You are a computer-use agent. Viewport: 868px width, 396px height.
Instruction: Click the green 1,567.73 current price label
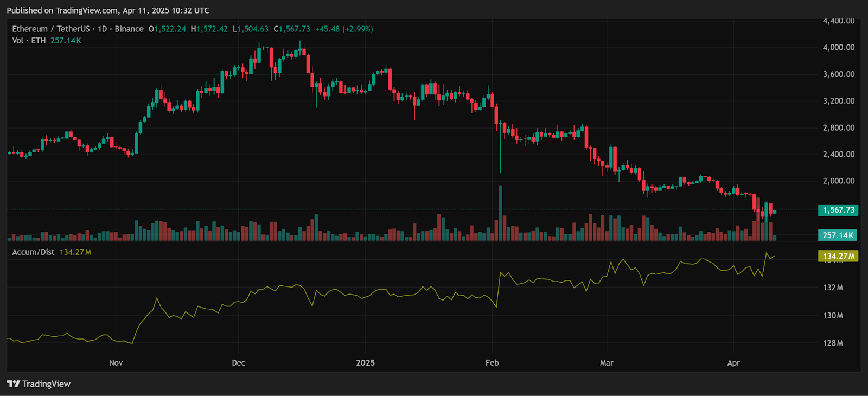[x=838, y=210]
